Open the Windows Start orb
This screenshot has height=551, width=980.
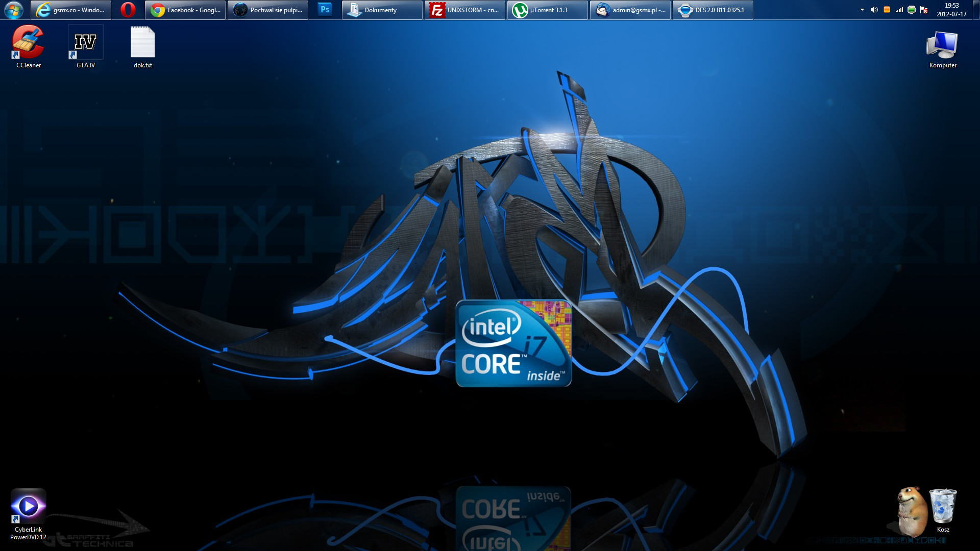click(14, 10)
